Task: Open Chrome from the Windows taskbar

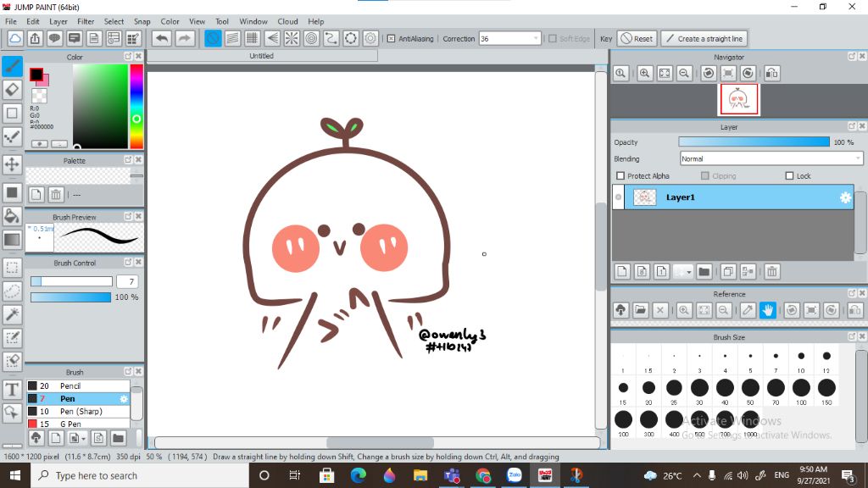Action: [x=483, y=476]
